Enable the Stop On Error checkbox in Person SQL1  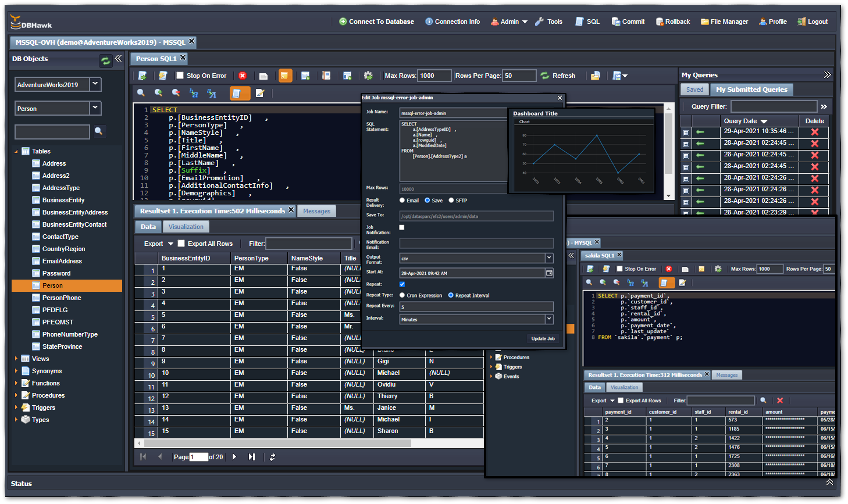(180, 76)
